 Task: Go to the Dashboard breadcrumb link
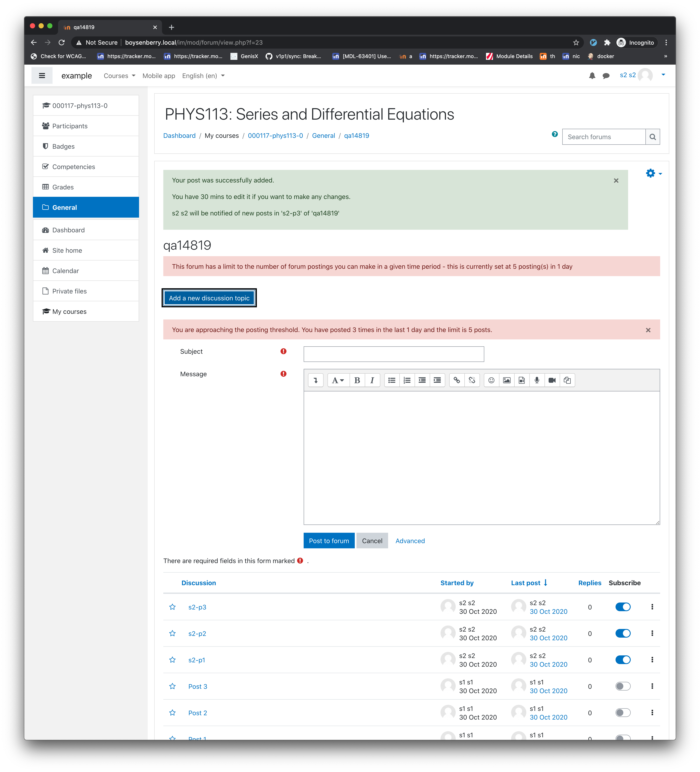coord(179,135)
